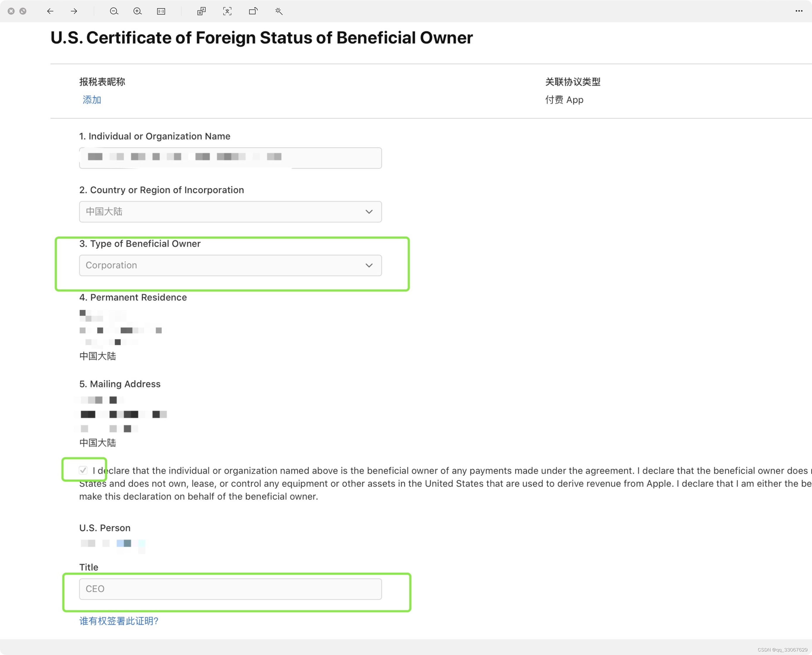Screen dimensions: 812x655
Task: Click the text recognition OCR icon
Action: [227, 11]
